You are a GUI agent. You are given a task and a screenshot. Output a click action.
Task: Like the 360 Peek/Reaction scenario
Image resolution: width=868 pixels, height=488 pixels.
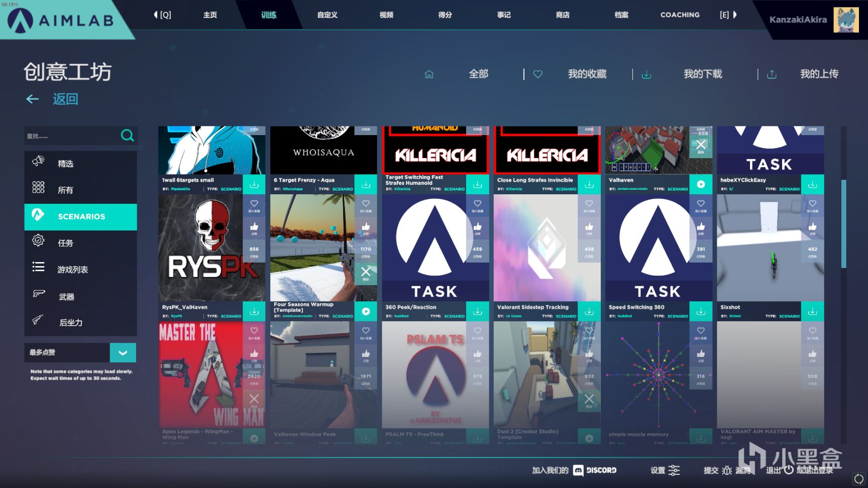477,228
